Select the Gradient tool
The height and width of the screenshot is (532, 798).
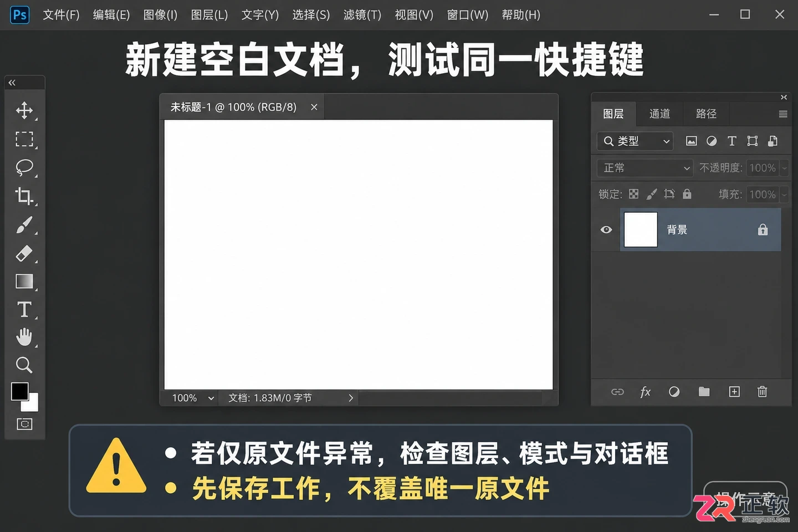pos(24,282)
